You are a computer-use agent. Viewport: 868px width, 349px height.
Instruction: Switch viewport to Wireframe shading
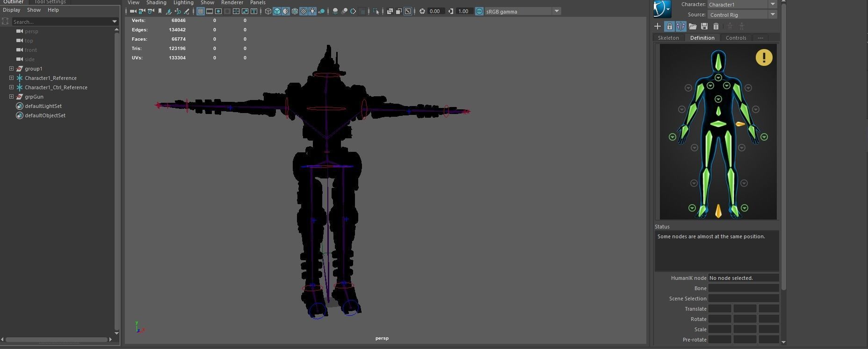pyautogui.click(x=268, y=11)
